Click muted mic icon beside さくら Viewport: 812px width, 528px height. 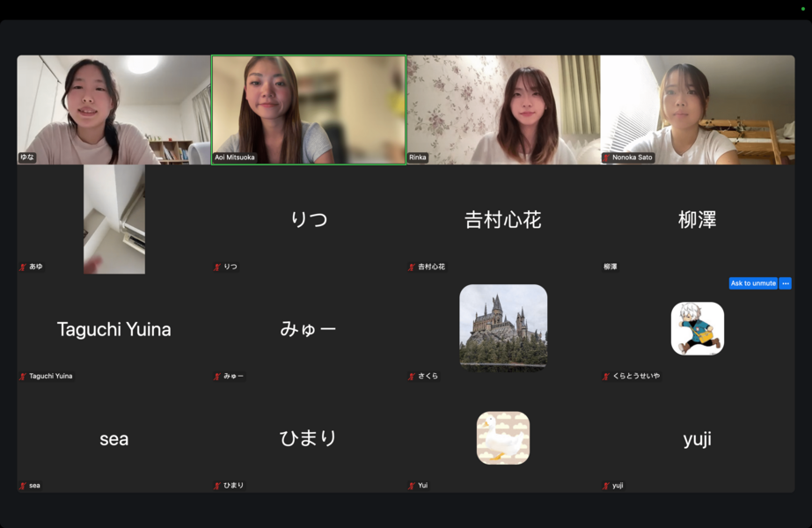tap(413, 376)
